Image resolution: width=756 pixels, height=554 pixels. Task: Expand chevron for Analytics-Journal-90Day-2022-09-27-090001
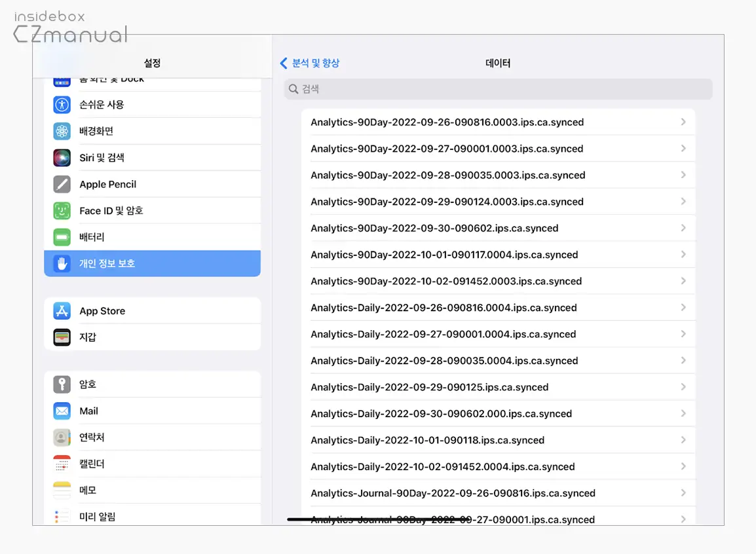tap(683, 519)
